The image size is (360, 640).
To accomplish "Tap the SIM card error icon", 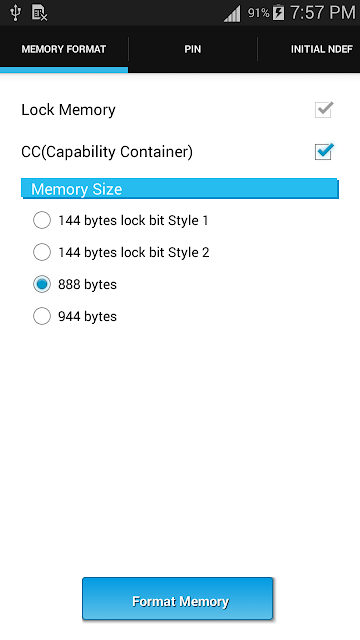I will [40, 13].
